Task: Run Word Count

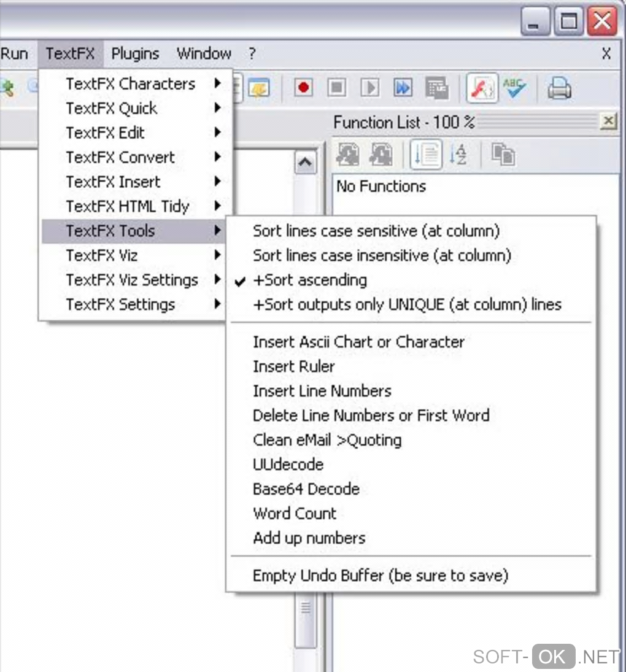Action: (411, 514)
